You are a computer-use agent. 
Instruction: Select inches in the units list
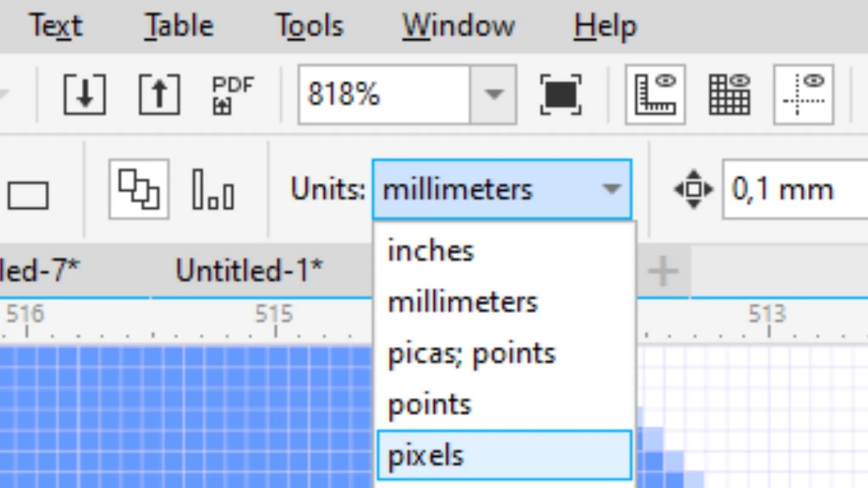tap(431, 250)
